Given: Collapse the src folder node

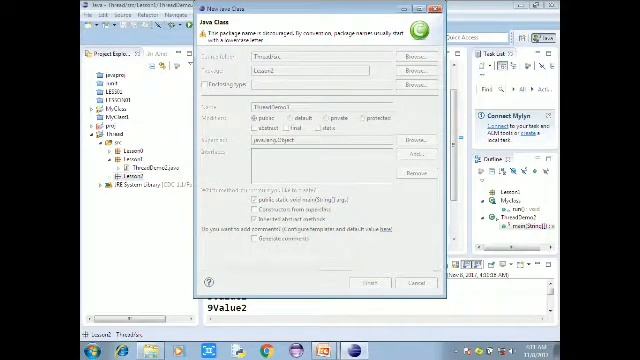Looking at the screenshot, I should click(100, 143).
